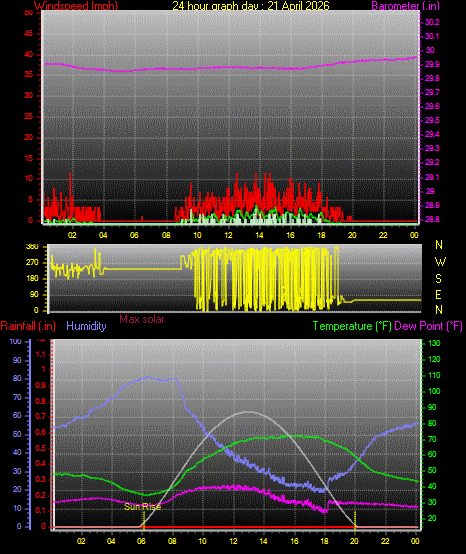Click the compass letter S

[438, 279]
